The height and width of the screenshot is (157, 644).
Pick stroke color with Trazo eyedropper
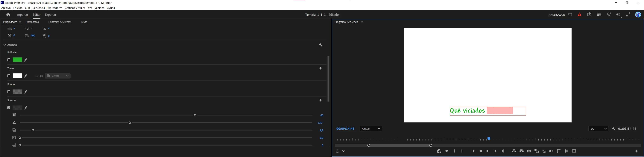point(25,76)
